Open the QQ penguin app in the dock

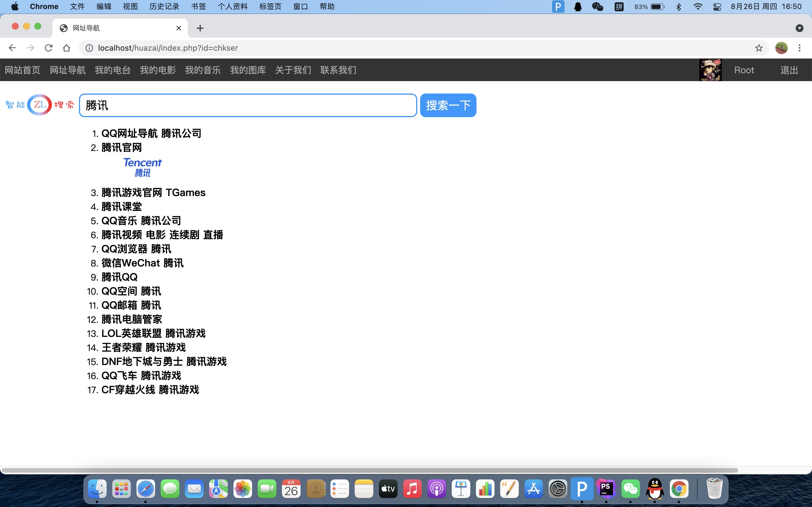pos(655,489)
